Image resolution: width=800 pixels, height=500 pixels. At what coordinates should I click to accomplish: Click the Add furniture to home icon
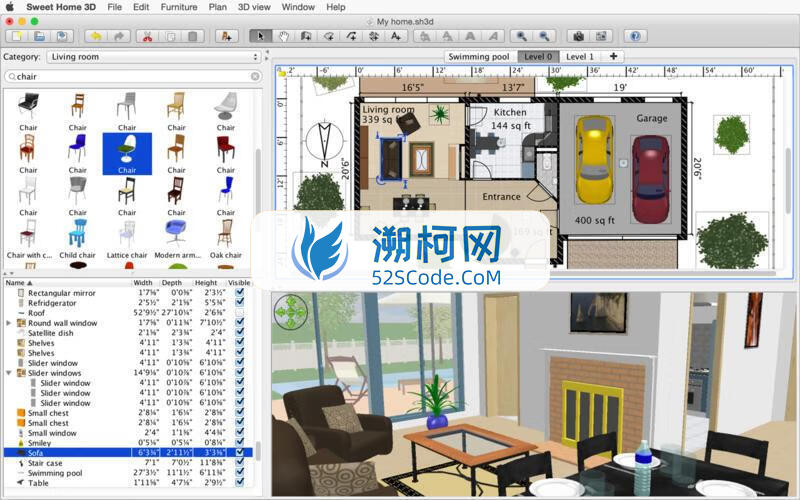[x=226, y=36]
